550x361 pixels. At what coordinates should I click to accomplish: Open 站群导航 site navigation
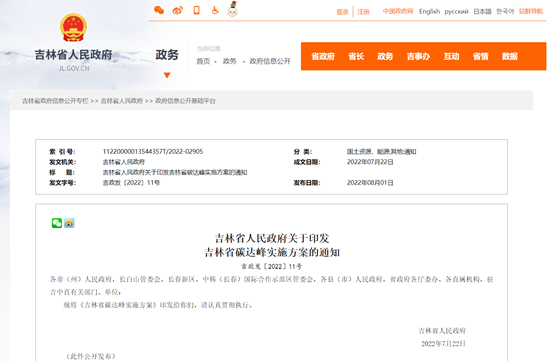coord(531,12)
